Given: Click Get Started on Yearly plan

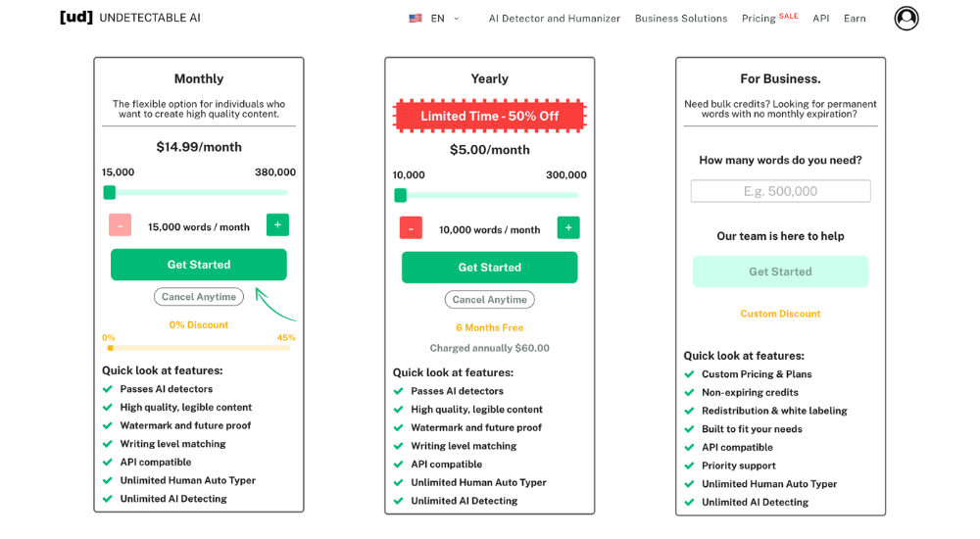Looking at the screenshot, I should pos(490,268).
